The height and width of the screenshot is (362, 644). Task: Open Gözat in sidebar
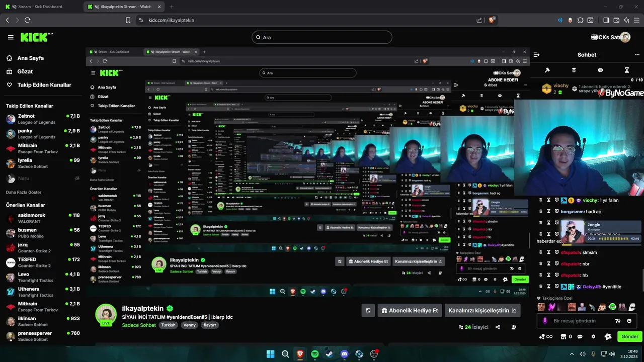[x=20, y=71]
